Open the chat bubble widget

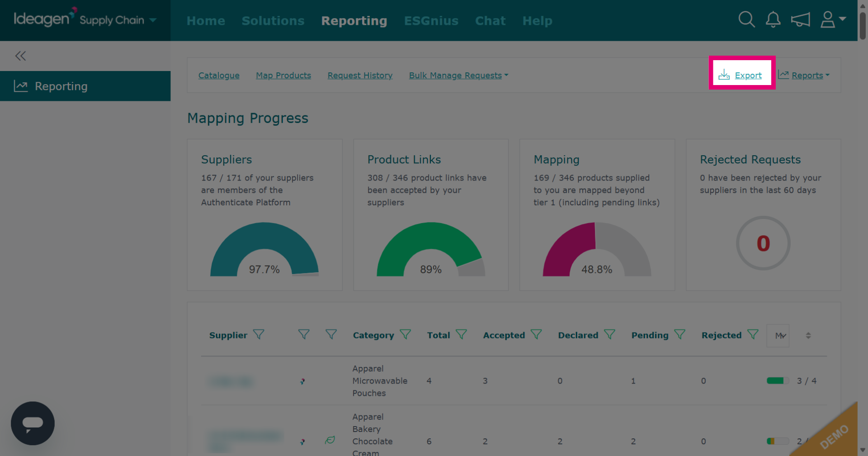(33, 423)
